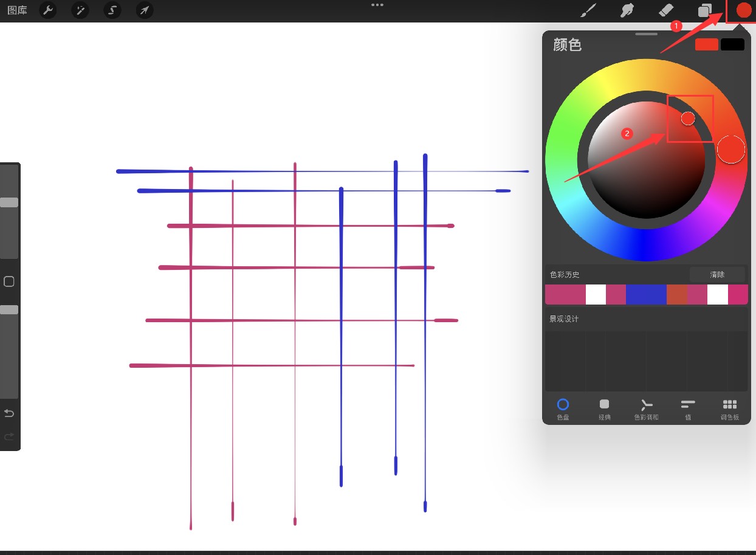Select the Eraser tool
This screenshot has width=756, height=555.
tap(666, 10)
